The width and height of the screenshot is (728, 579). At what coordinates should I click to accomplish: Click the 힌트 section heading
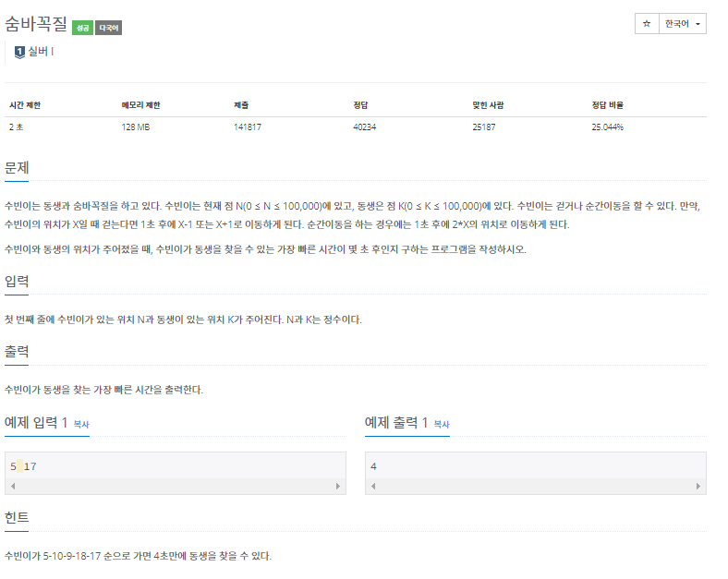[17, 517]
